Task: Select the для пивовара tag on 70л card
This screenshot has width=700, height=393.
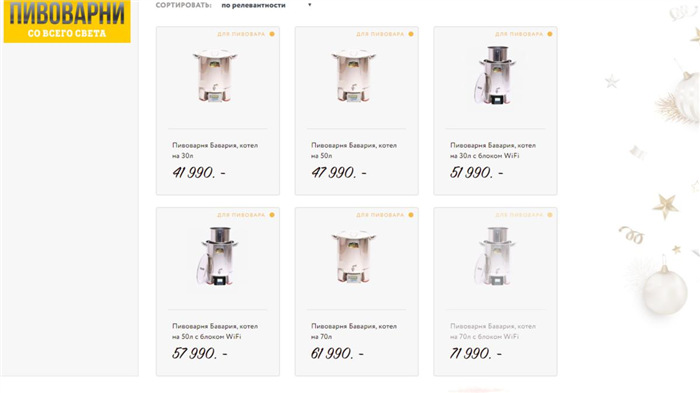Action: click(380, 215)
